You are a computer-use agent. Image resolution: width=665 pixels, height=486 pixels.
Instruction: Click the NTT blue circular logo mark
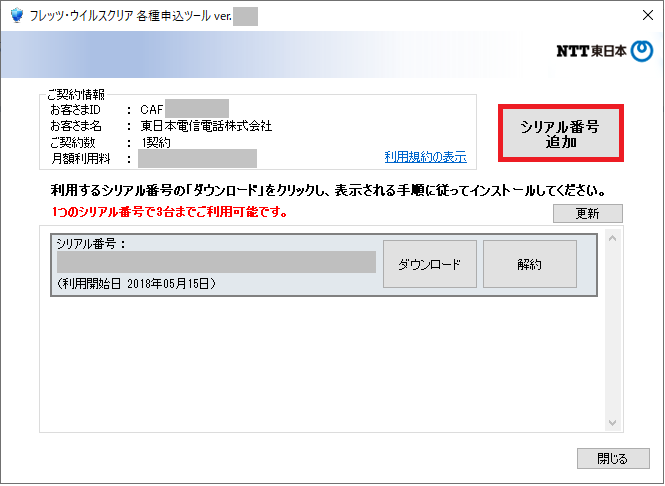pyautogui.click(x=643, y=53)
